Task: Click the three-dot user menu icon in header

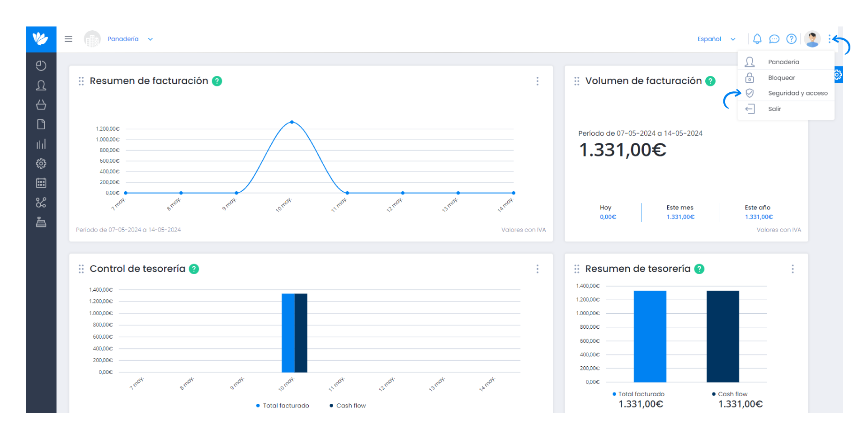Action: tap(830, 39)
